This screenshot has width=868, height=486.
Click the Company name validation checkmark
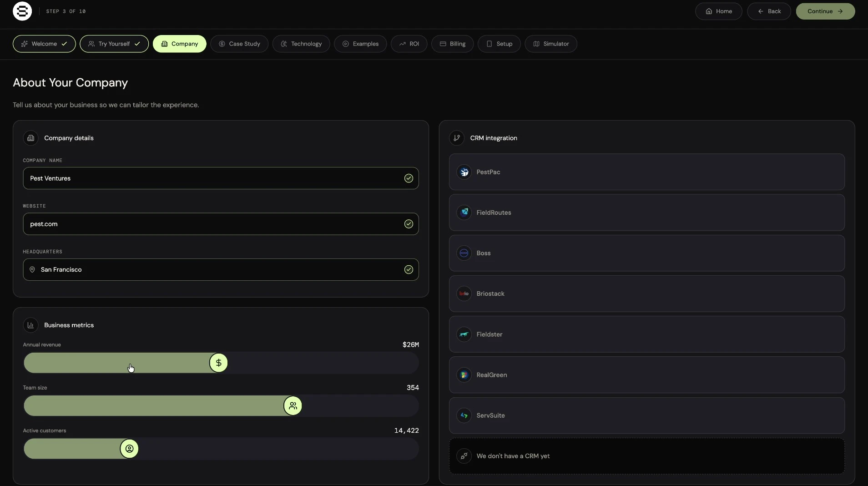pos(409,178)
